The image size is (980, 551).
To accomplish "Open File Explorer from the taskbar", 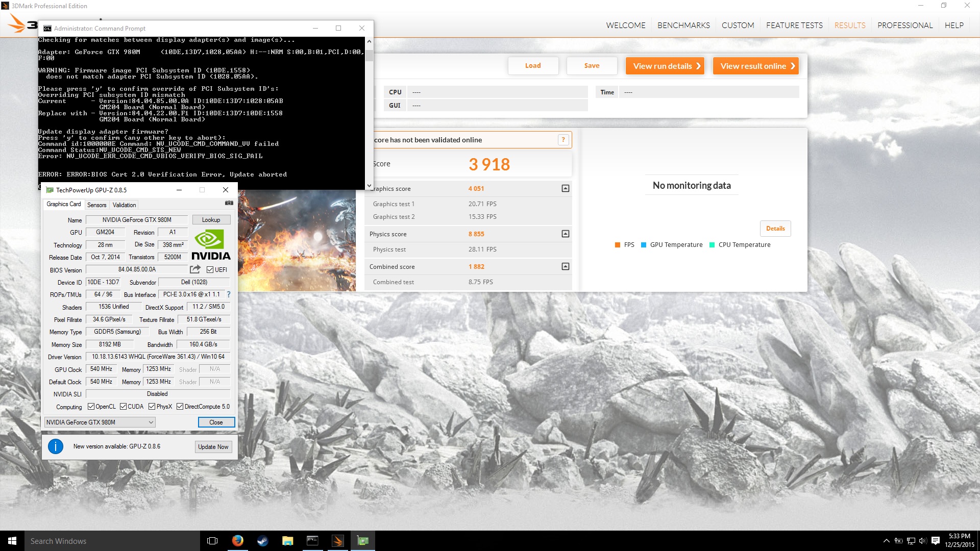I will tap(288, 541).
